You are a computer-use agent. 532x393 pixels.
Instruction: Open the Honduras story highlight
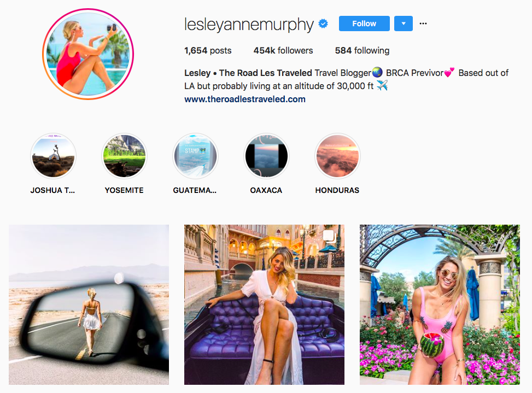pyautogui.click(x=337, y=156)
